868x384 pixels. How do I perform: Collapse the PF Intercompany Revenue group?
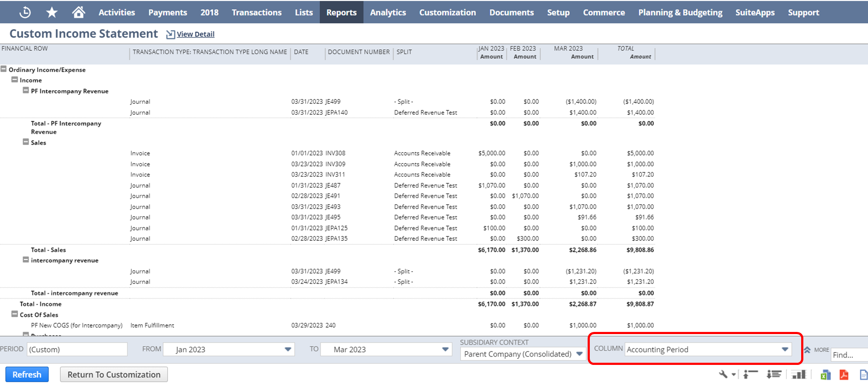[x=26, y=90]
